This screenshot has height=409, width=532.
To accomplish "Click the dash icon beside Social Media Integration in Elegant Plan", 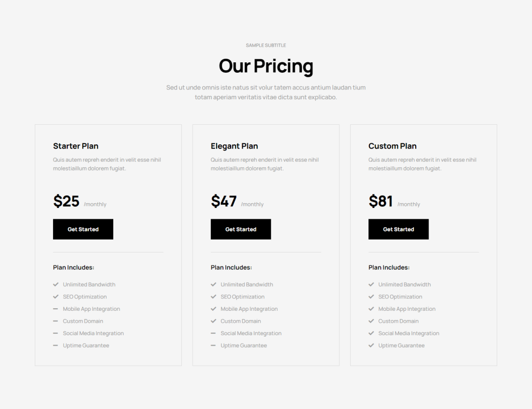I will 213,333.
